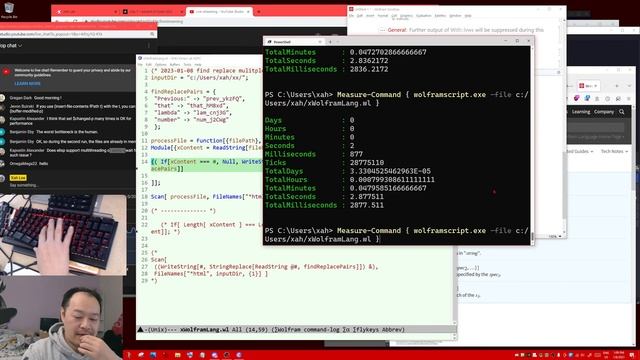Open Wolfram Desktop Evaluation menu
Image resolution: width=640 pixels, height=360 pixels.
point(423,16)
